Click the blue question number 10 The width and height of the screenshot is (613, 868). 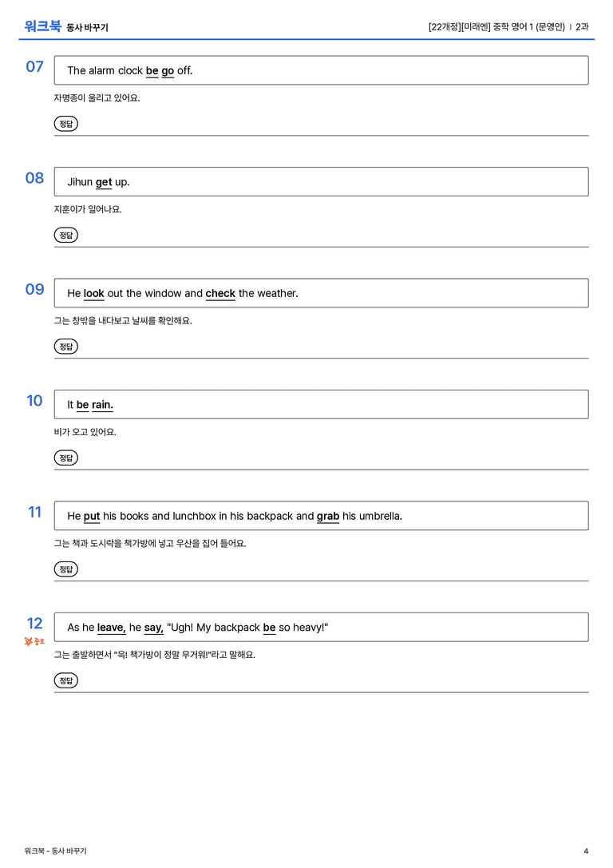point(34,400)
